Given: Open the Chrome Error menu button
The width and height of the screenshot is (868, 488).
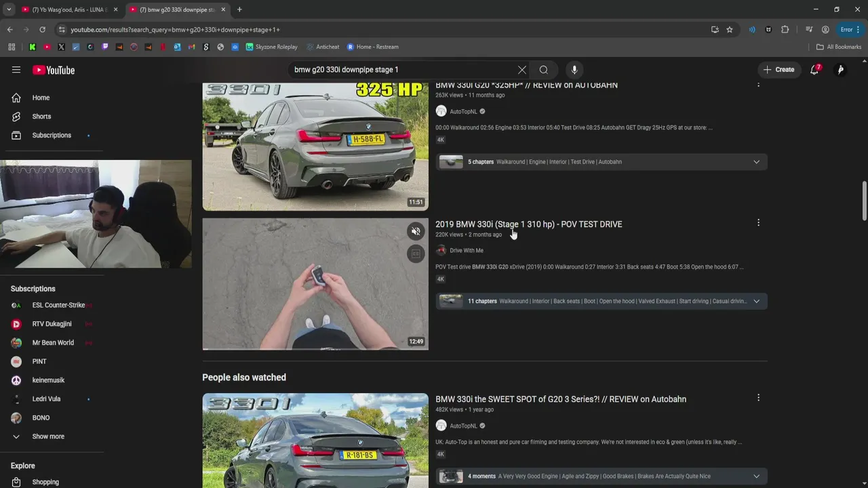Looking at the screenshot, I should tap(850, 30).
